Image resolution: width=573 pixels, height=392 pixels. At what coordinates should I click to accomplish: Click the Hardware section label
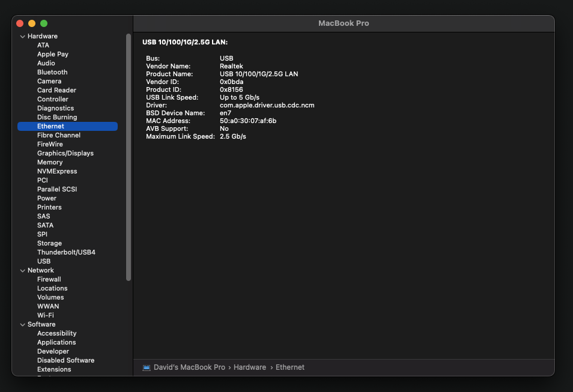tap(43, 36)
